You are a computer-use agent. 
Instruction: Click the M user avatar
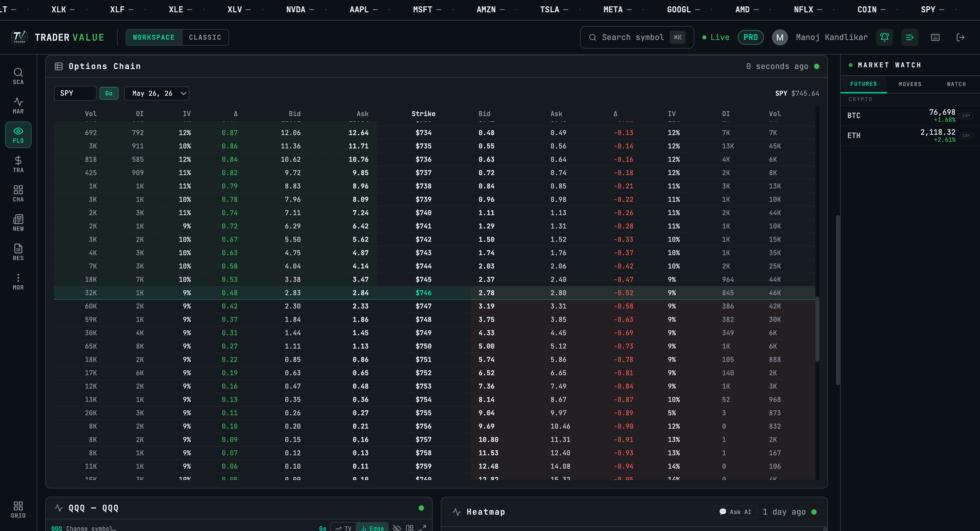point(780,37)
